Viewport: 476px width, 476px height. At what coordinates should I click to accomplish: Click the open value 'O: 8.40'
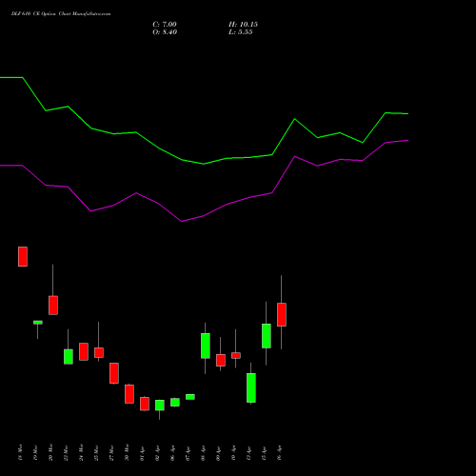pyautogui.click(x=165, y=32)
